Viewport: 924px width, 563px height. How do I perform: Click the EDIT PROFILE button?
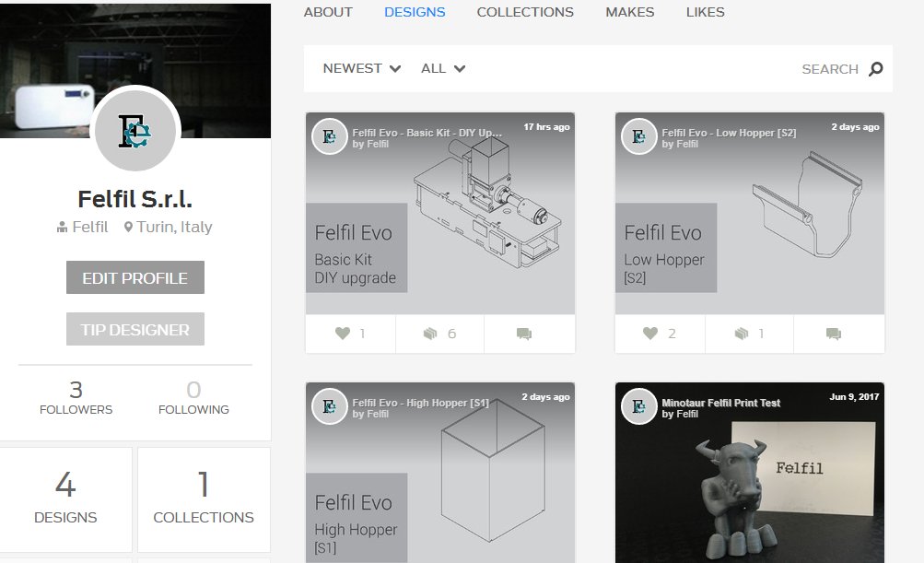[135, 277]
